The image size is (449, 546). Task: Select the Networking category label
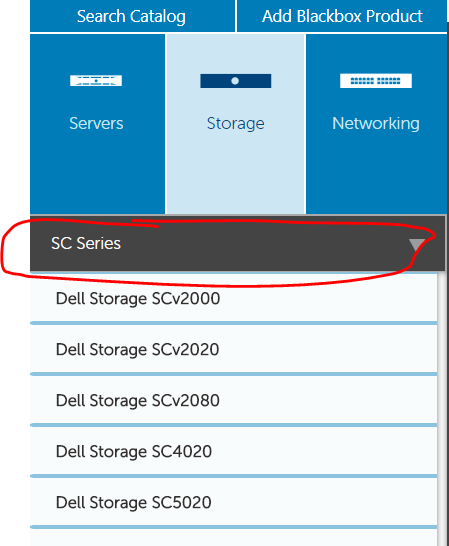pos(376,124)
